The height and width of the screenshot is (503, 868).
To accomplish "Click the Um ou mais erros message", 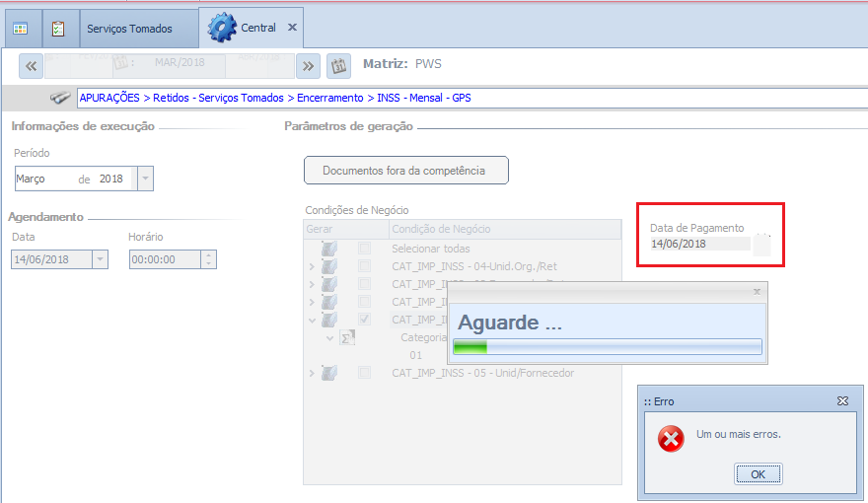I will [x=739, y=434].
